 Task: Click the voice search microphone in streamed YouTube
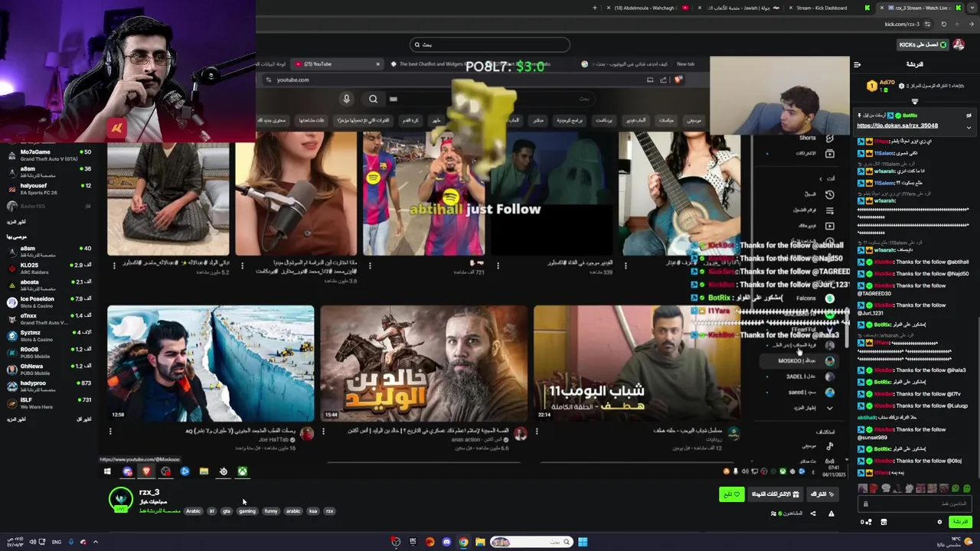tap(346, 99)
